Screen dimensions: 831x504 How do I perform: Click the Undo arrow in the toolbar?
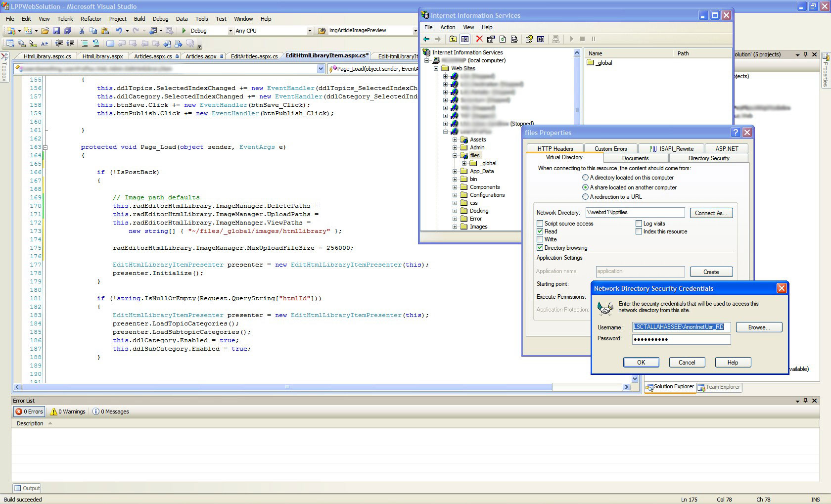click(119, 31)
